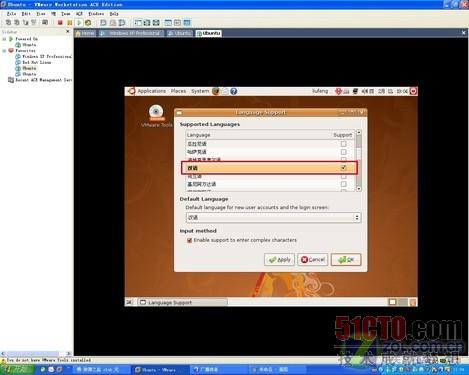The height and width of the screenshot is (375, 469).
Task: Click the yellow Suspend toolbar button
Action: [x=69, y=23]
